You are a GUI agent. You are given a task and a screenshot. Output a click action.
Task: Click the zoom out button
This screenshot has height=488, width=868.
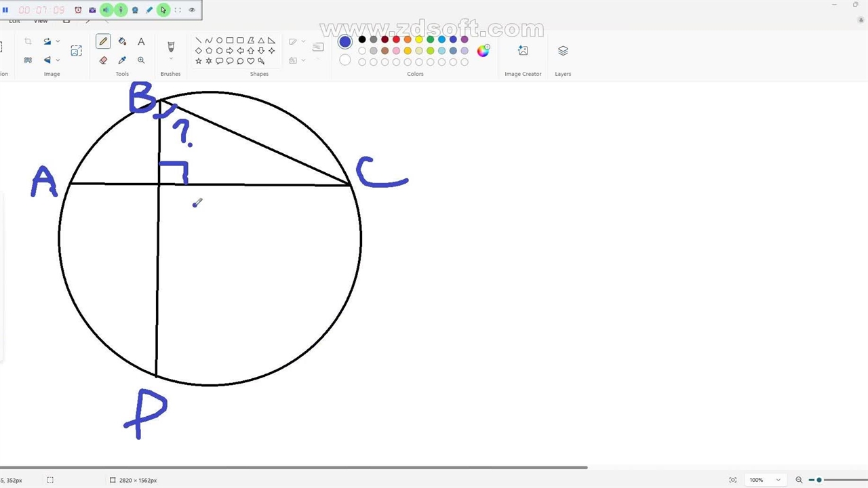tap(799, 480)
